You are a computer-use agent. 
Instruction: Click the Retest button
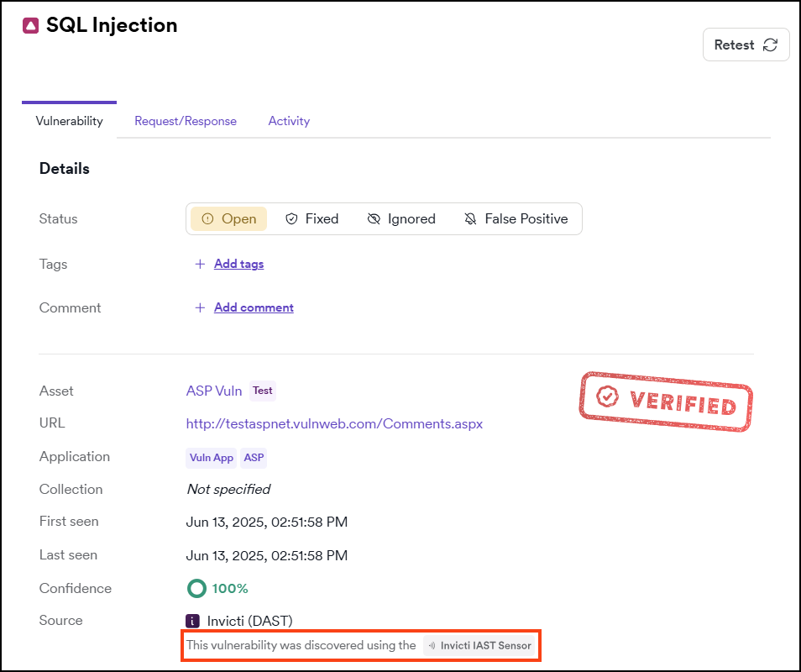(x=746, y=44)
